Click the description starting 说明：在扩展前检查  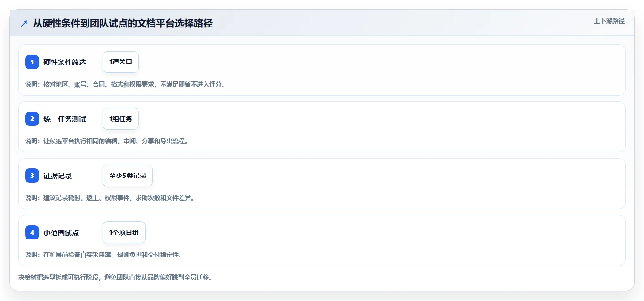coord(104,255)
